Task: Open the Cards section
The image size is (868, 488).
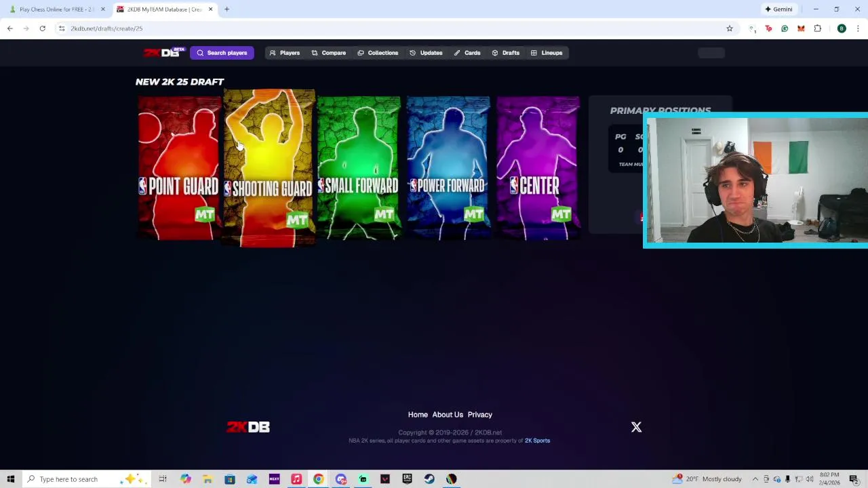Action: tap(467, 53)
